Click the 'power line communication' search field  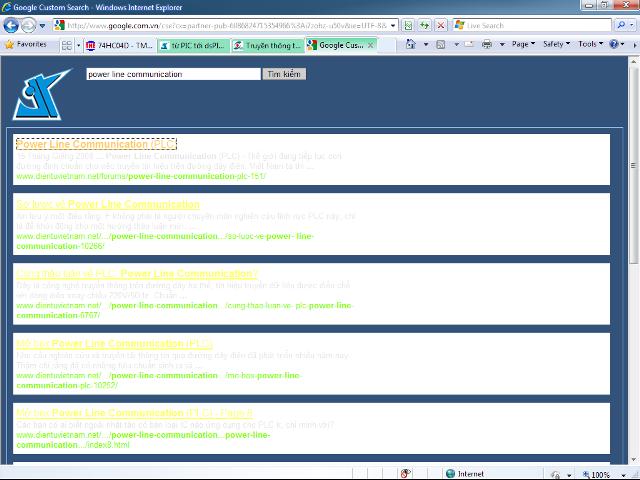pyautogui.click(x=173, y=74)
